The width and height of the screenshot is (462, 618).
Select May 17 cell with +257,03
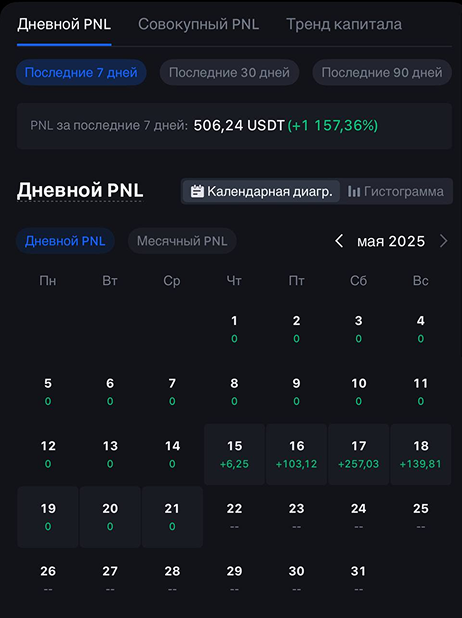click(x=358, y=454)
